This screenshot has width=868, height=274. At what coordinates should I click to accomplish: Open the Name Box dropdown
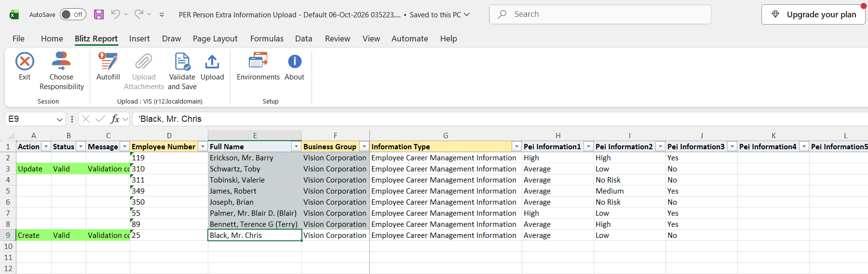pyautogui.click(x=60, y=119)
